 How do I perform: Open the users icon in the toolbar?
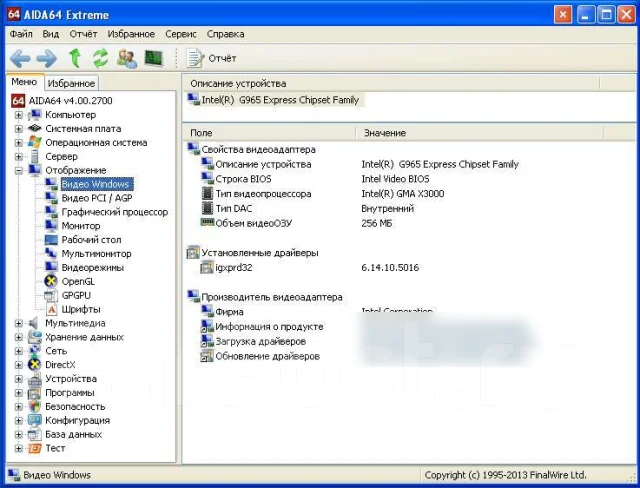click(x=127, y=58)
